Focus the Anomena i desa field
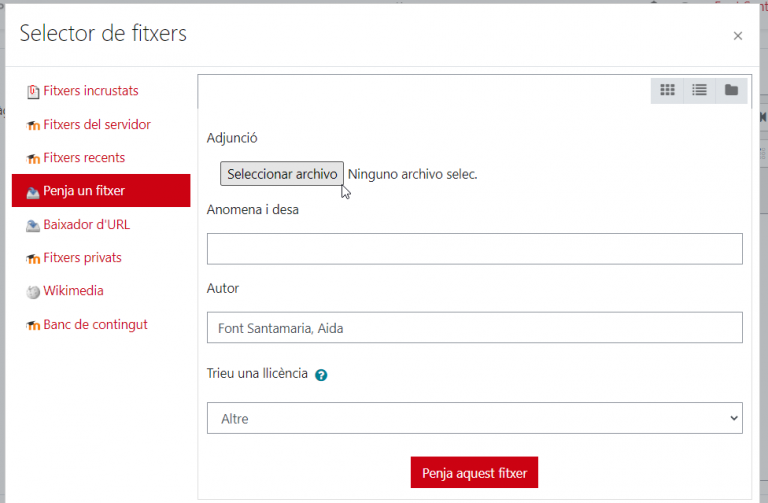This screenshot has width=768, height=503. (475, 249)
